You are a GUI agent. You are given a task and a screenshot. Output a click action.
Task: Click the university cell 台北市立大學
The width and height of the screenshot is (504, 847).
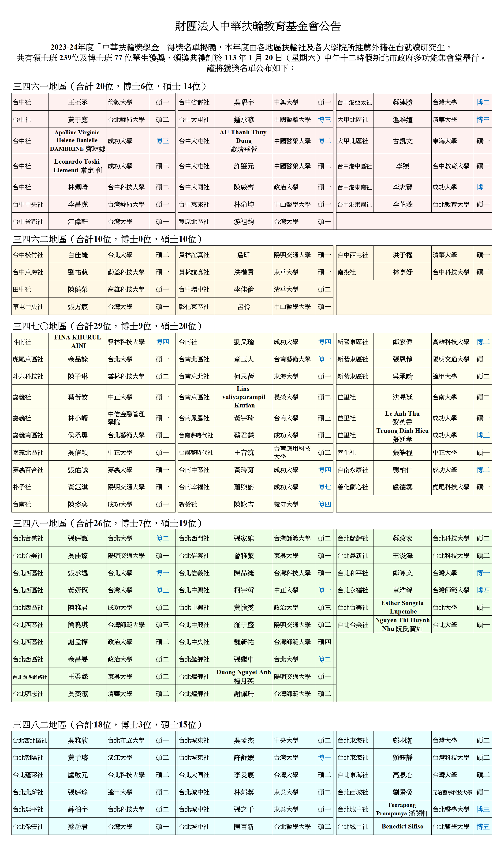click(x=128, y=740)
